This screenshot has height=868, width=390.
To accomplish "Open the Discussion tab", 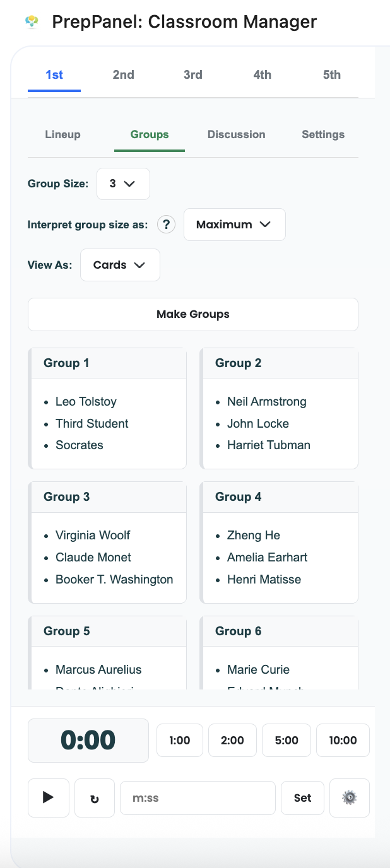I will pos(236,134).
